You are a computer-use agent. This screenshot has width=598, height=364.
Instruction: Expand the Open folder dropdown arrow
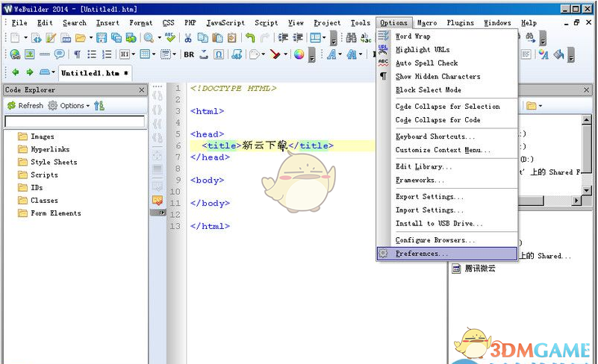pyautogui.click(x=91, y=37)
